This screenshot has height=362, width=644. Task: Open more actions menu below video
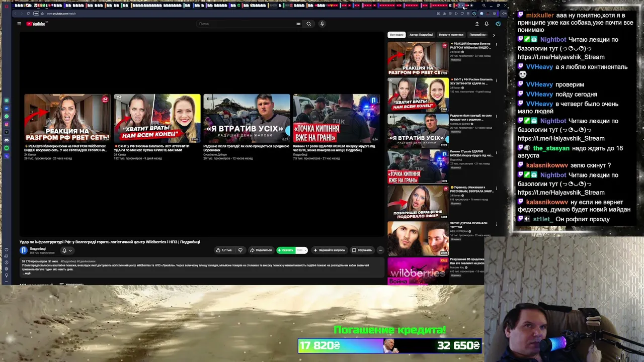pyautogui.click(x=380, y=250)
